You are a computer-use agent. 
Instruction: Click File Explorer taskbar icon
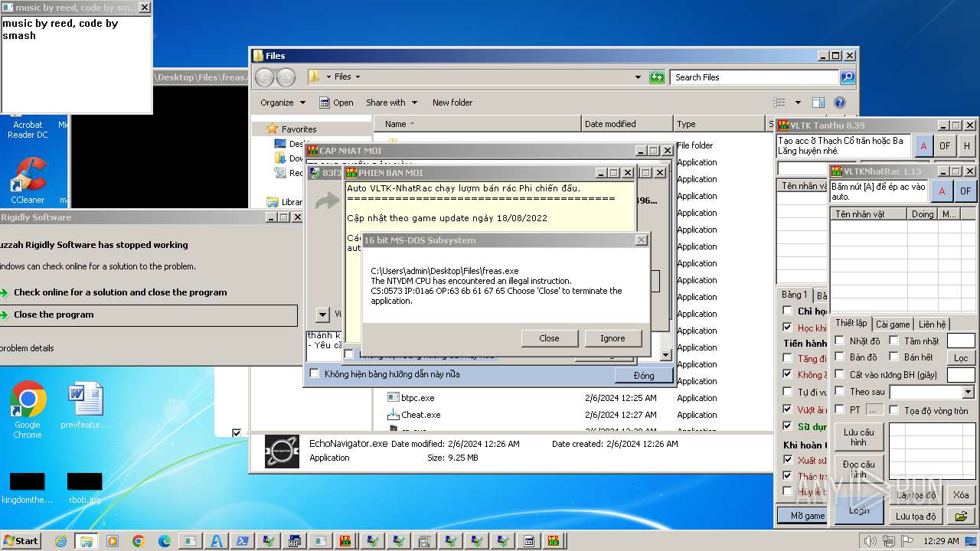pos(86,541)
